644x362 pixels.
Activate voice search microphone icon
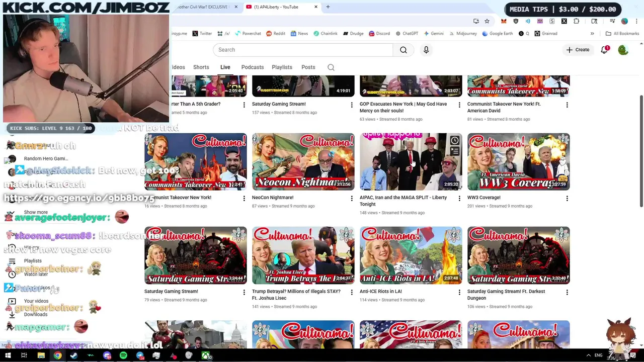(426, 50)
